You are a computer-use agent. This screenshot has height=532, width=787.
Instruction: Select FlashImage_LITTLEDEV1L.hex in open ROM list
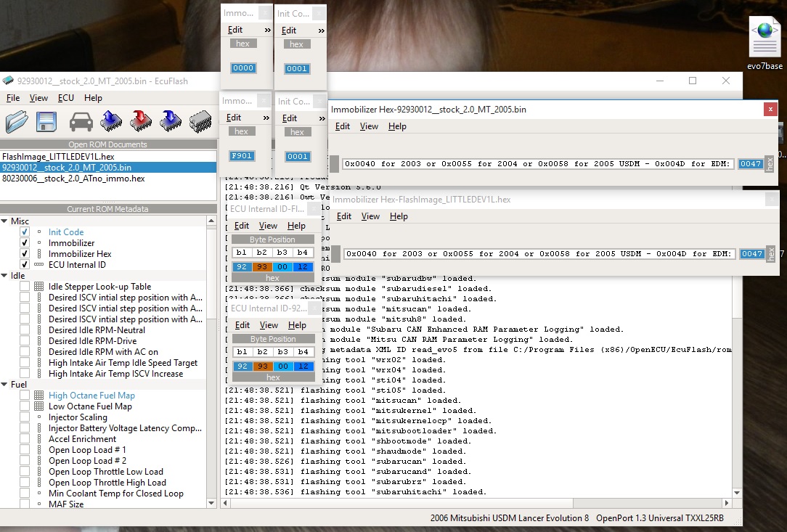point(58,157)
